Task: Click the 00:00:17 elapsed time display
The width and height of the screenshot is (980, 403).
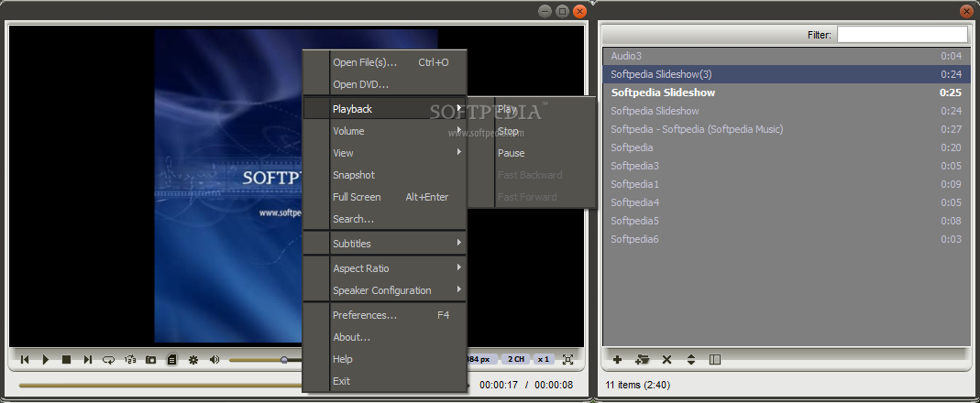Action: click(499, 385)
